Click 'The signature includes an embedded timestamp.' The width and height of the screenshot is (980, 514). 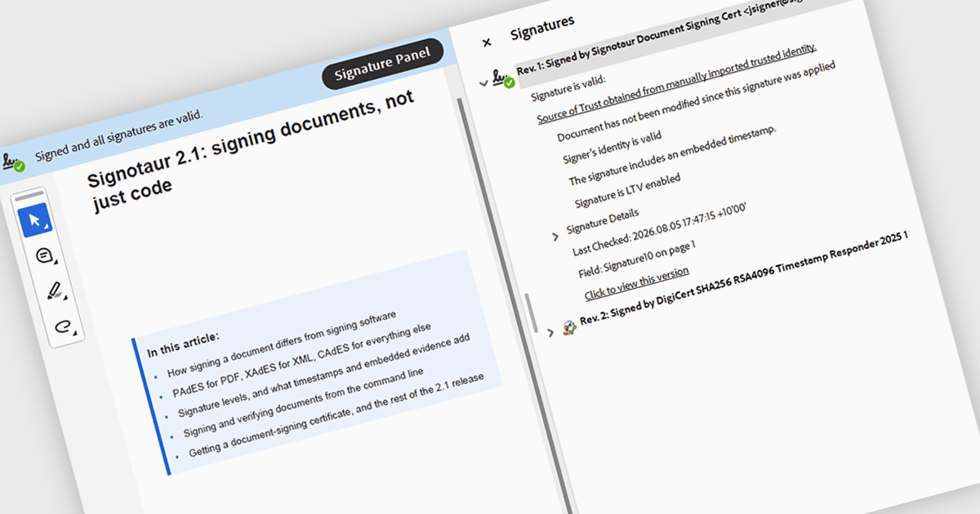[x=672, y=156]
